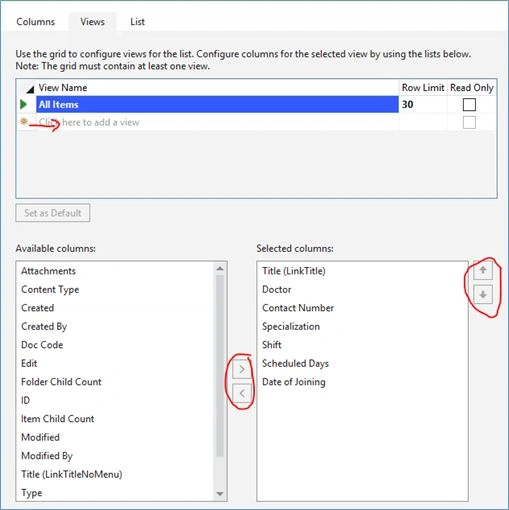509x510 pixels.
Task: Switch to the List tab
Action: (x=137, y=22)
